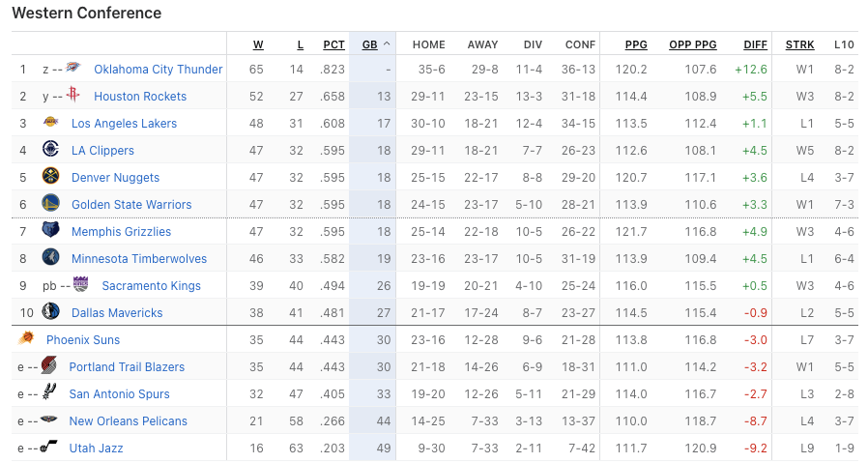Click the Houston Rockets logo icon
This screenshot has width=868, height=463.
(72, 95)
